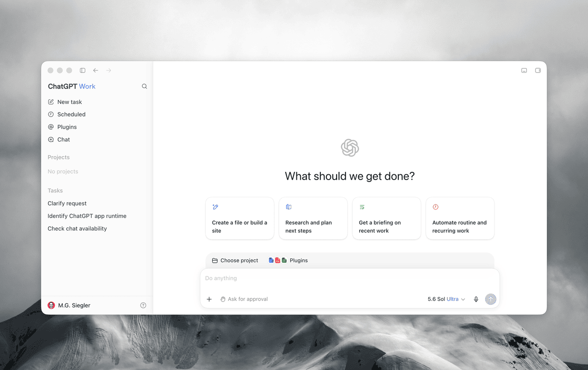Toggle Ask for approval mode

click(244, 299)
